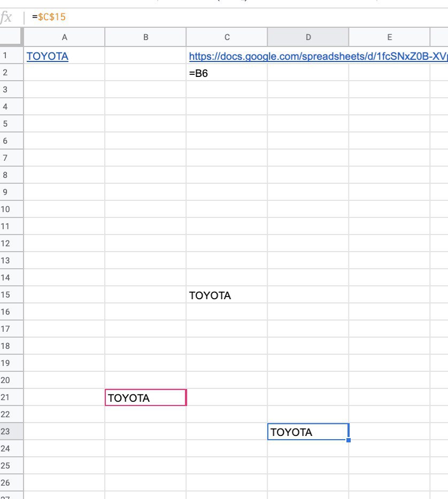
Task: Select row 24 header
Action: 11,448
